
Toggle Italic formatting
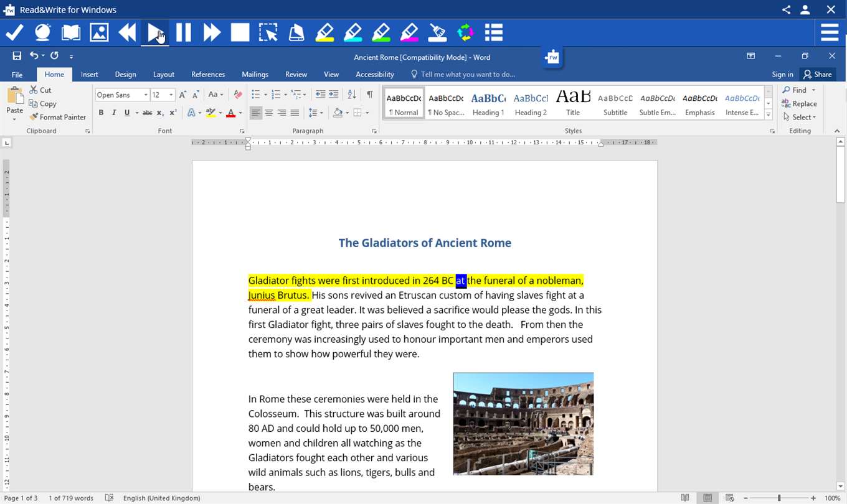pyautogui.click(x=114, y=113)
